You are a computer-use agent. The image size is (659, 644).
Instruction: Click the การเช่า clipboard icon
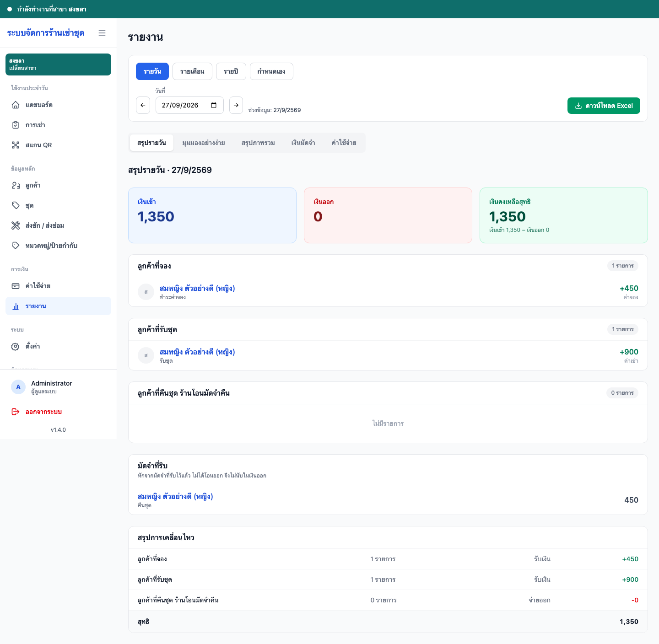[16, 125]
